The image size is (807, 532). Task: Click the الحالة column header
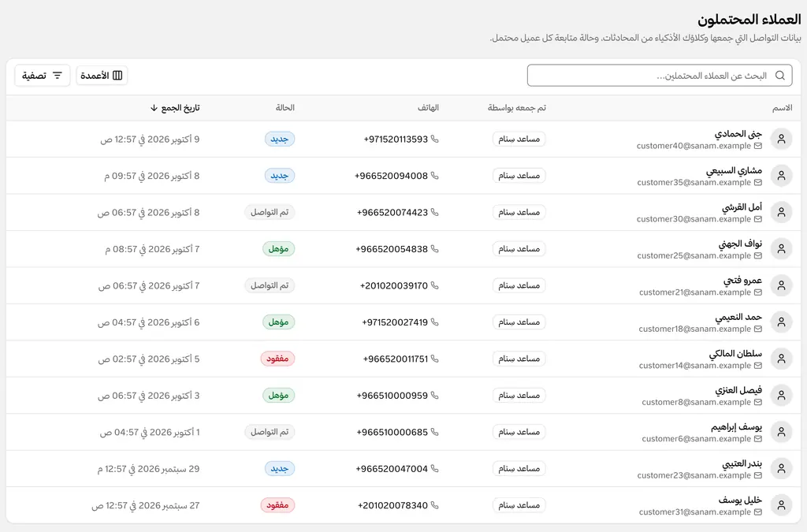284,107
